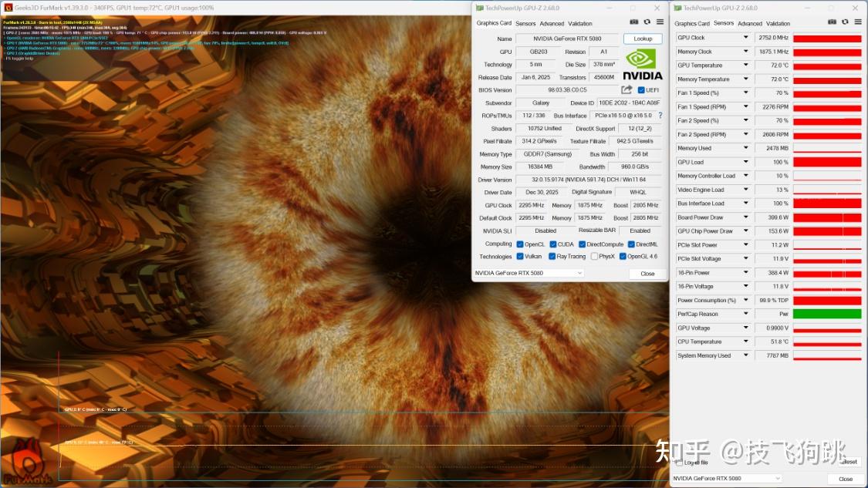Click the BIOS Version field 98.03.3B.C0.C5
Screen dimensions: 868x488
point(567,89)
